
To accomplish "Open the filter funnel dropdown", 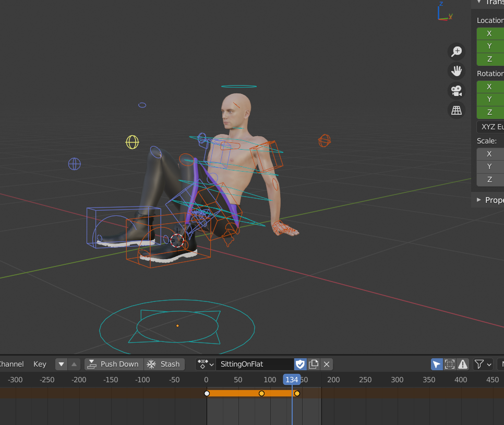I will [x=483, y=364].
